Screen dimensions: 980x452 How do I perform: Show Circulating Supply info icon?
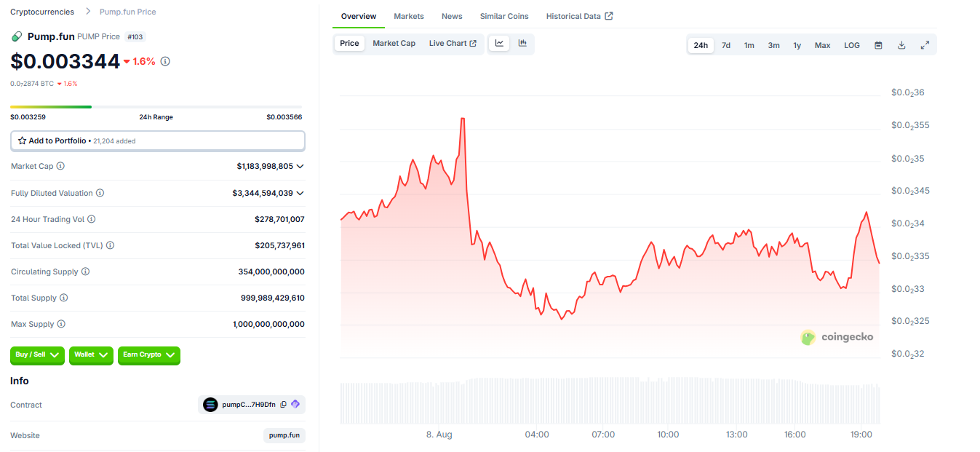(x=85, y=271)
